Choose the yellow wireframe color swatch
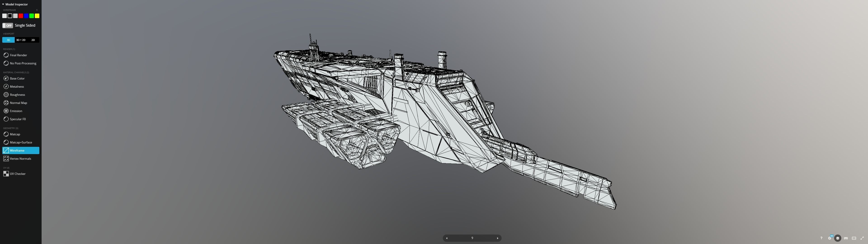 point(37,16)
